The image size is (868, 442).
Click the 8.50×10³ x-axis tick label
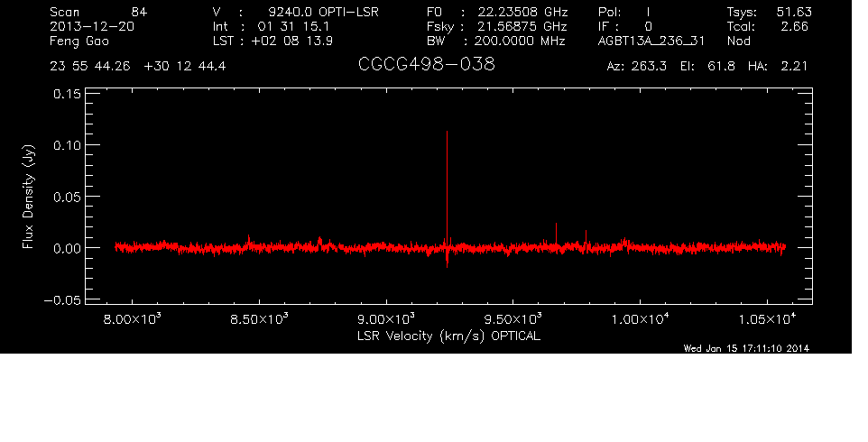[259, 318]
